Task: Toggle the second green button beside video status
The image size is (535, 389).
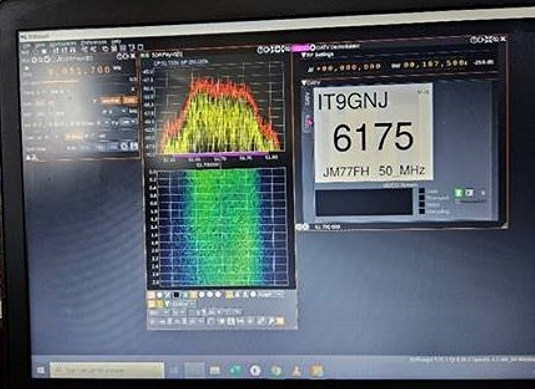Action: point(470,193)
